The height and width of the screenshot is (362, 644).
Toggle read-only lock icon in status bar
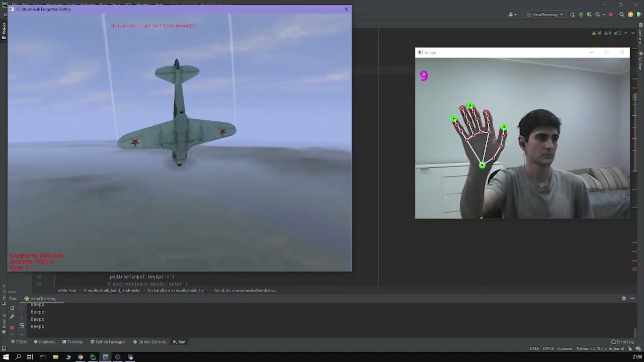(x=630, y=348)
